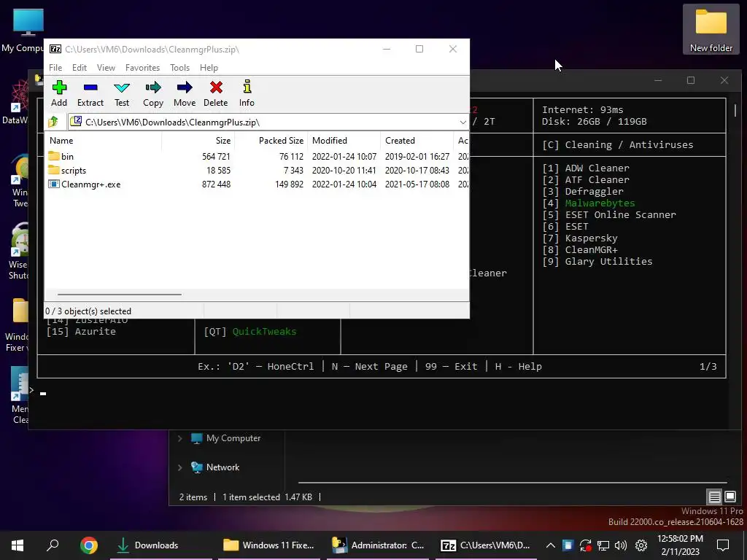Open the Favorites menu

[x=142, y=68]
